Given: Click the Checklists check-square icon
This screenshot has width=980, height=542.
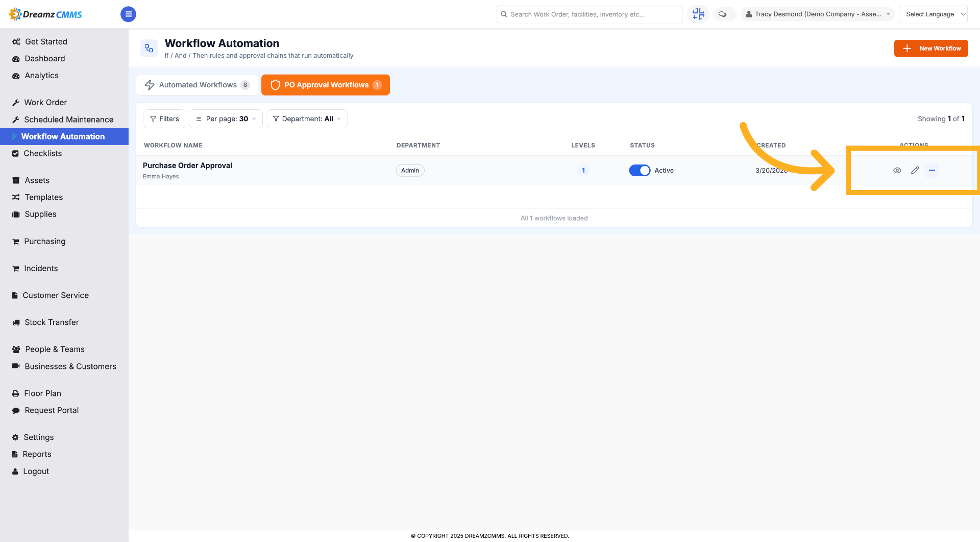Looking at the screenshot, I should tap(15, 153).
